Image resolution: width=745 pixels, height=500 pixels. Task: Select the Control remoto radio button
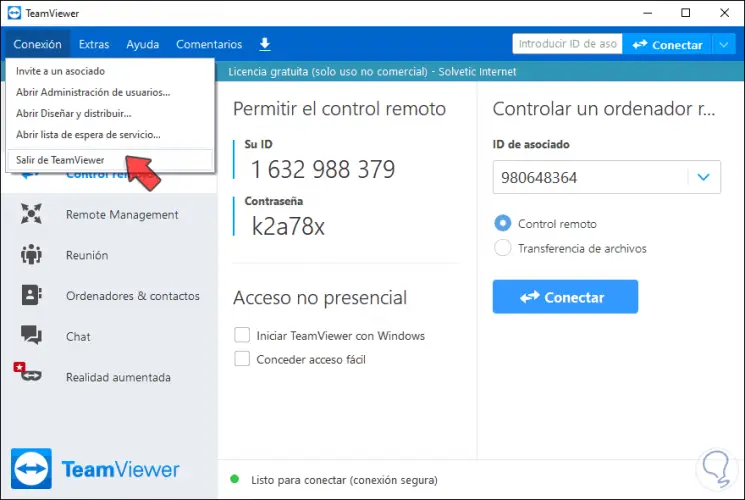503,224
